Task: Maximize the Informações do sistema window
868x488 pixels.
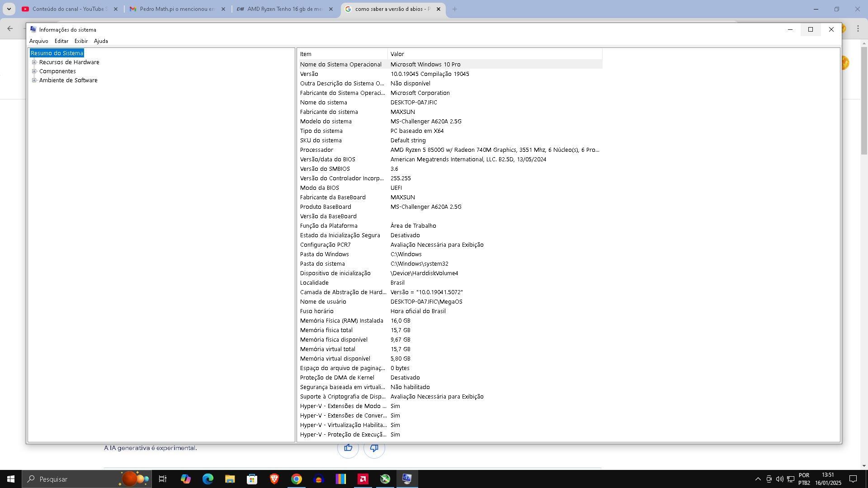Action: [811, 29]
